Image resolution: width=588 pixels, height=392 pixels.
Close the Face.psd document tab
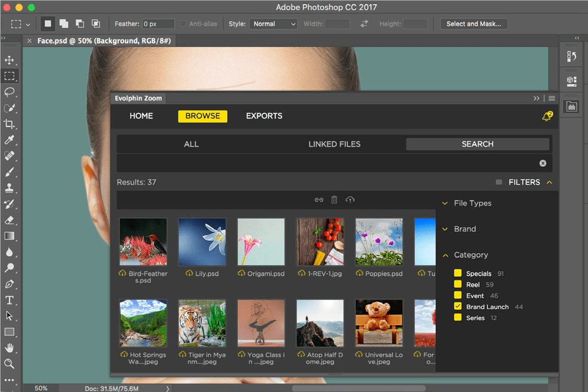click(x=29, y=41)
